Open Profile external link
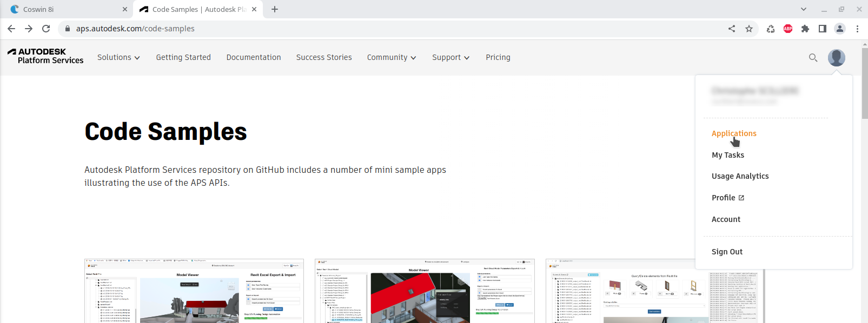Viewport: 868px width, 323px height. pos(728,198)
